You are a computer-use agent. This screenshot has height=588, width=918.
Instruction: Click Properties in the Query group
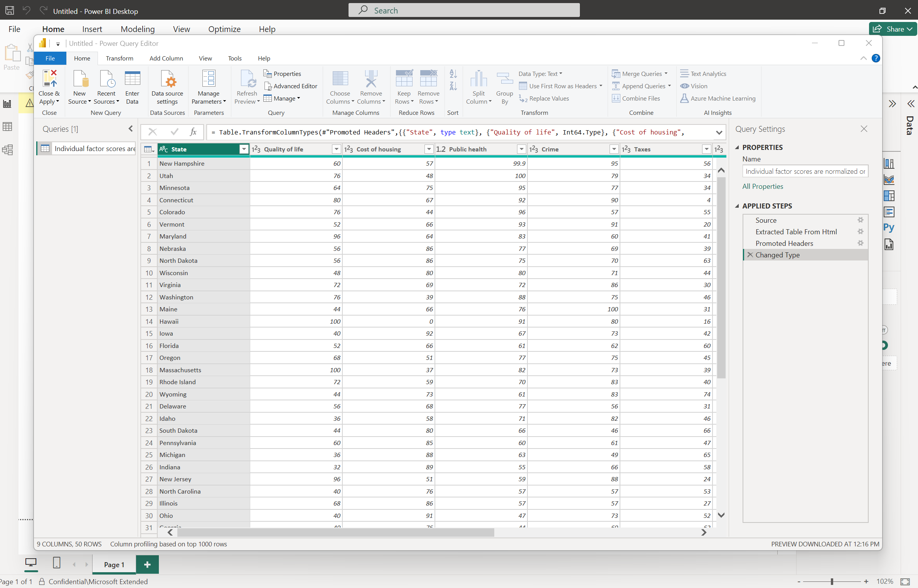tap(283, 74)
